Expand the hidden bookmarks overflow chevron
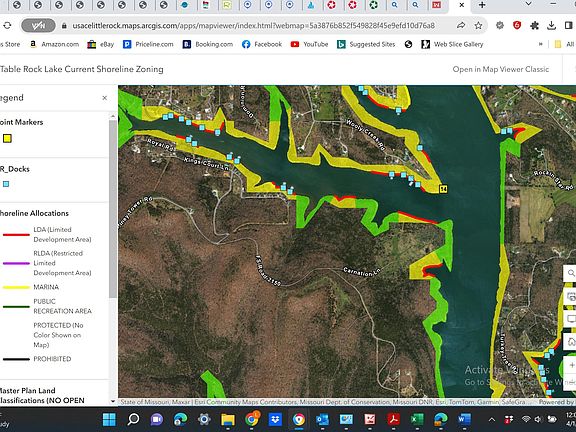The width and height of the screenshot is (576, 432). (x=541, y=44)
